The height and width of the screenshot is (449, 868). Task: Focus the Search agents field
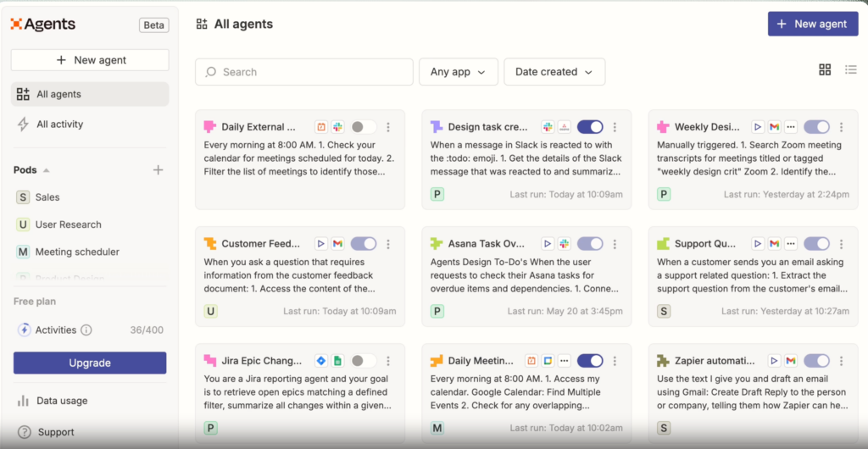[304, 72]
